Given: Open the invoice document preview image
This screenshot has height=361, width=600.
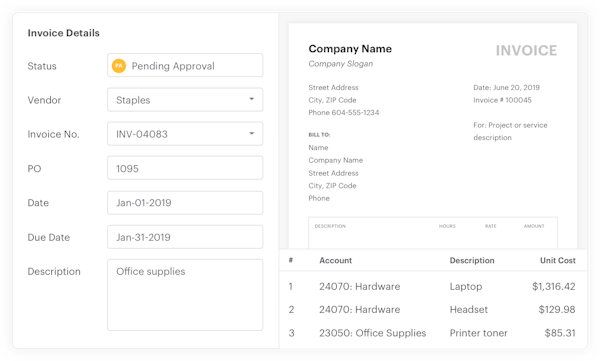Looking at the screenshot, I should tap(433, 136).
